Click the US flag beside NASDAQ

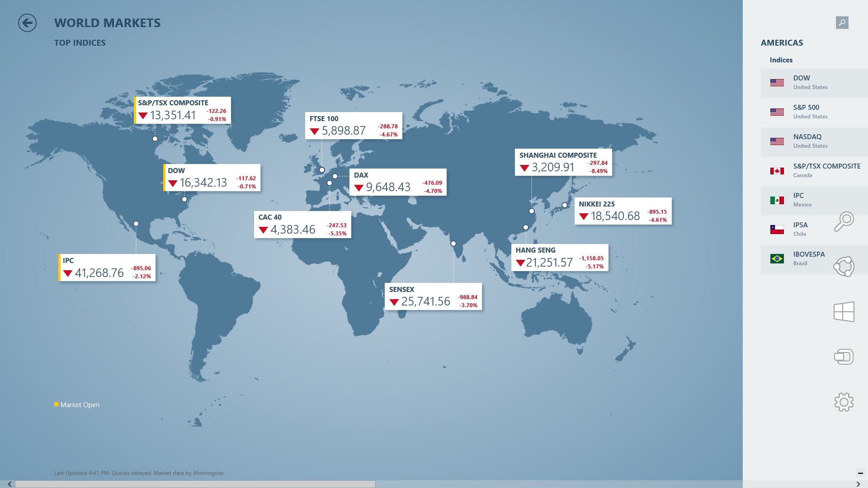(x=777, y=141)
